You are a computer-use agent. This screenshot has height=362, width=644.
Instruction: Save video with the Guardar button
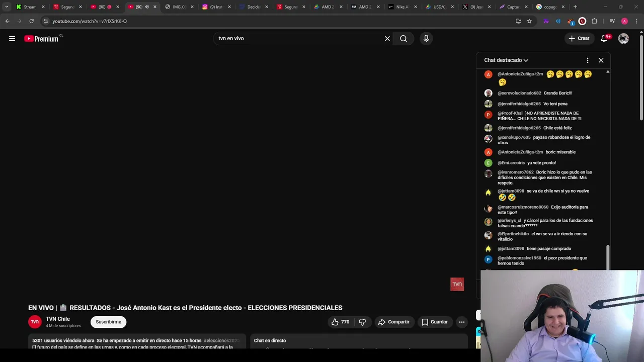tap(435, 322)
